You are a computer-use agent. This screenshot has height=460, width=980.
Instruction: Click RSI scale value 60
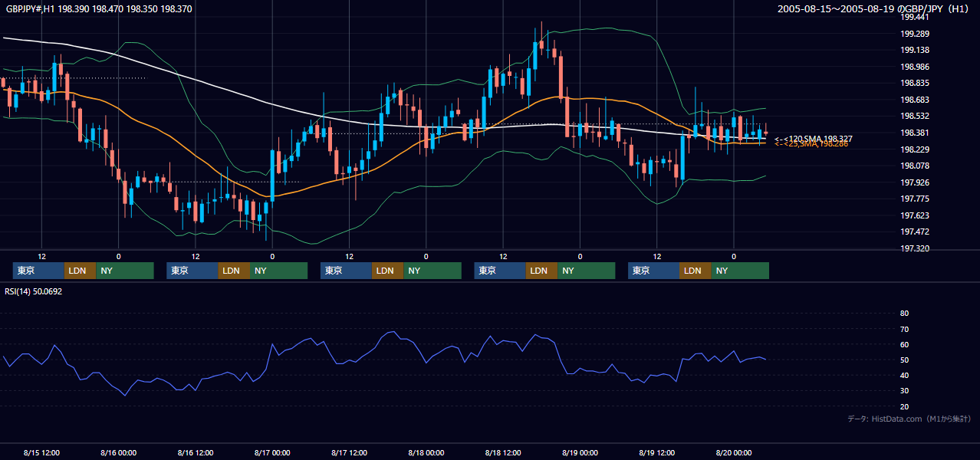pyautogui.click(x=904, y=344)
